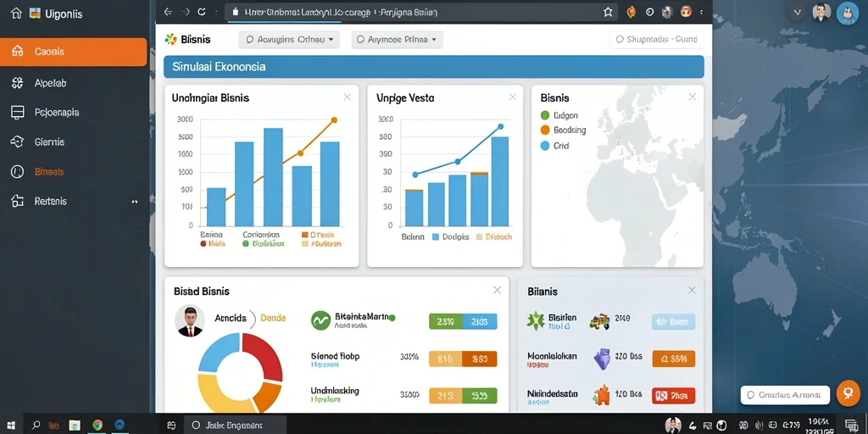Click the BitaintaMartn link
The width and height of the screenshot is (868, 434).
click(362, 317)
